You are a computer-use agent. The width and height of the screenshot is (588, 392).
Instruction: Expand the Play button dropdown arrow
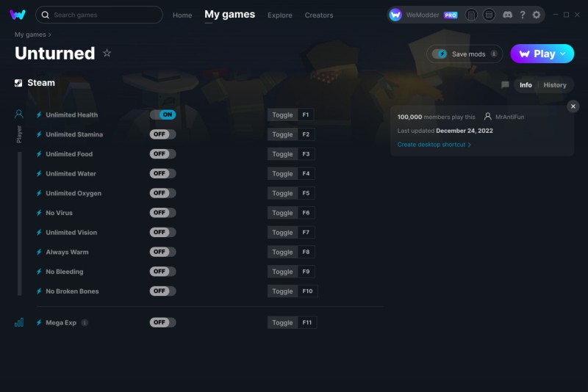[563, 54]
